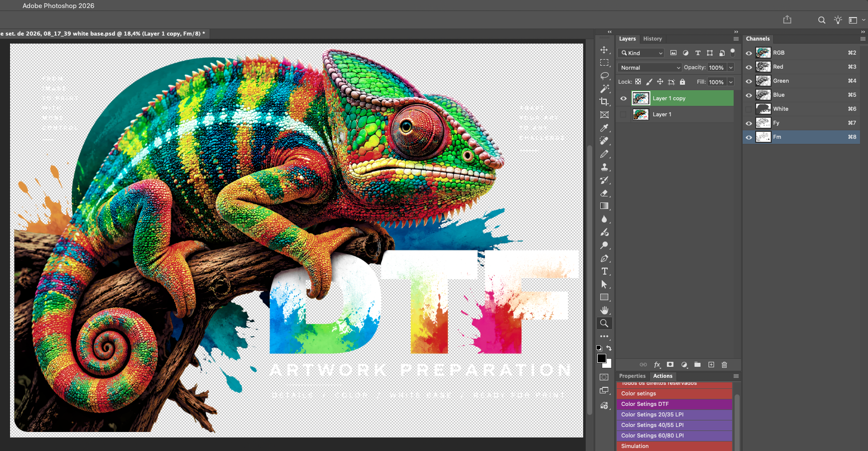868x451 pixels.
Task: Toggle Quick Mask mode
Action: 604,377
